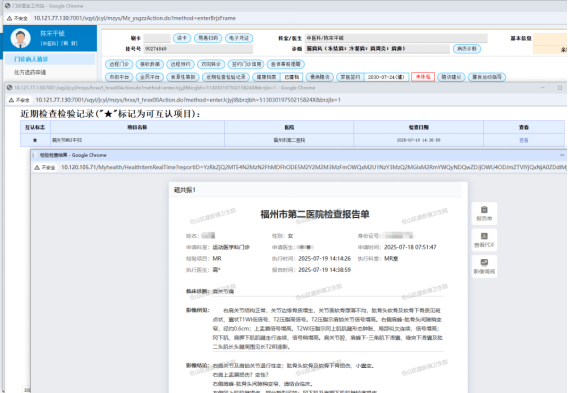Click the 电子凭证 button
The image size is (568, 393).
(x=239, y=38)
